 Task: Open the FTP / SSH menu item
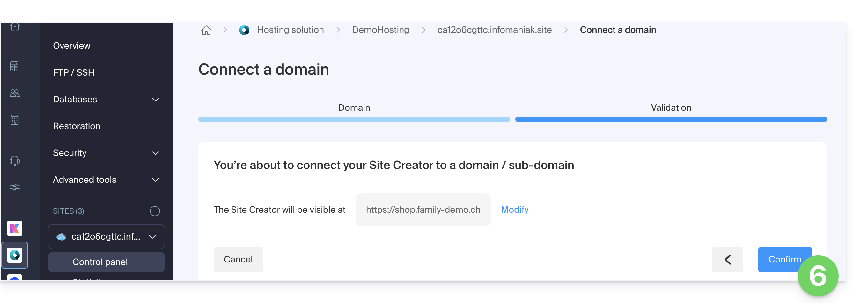pos(73,72)
